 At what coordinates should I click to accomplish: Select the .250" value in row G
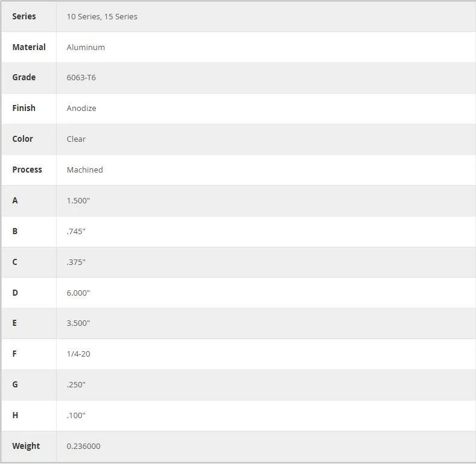tap(76, 384)
